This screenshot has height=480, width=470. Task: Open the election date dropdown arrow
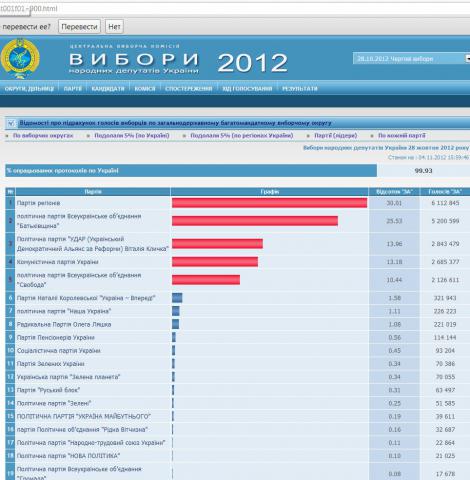pyautogui.click(x=467, y=58)
